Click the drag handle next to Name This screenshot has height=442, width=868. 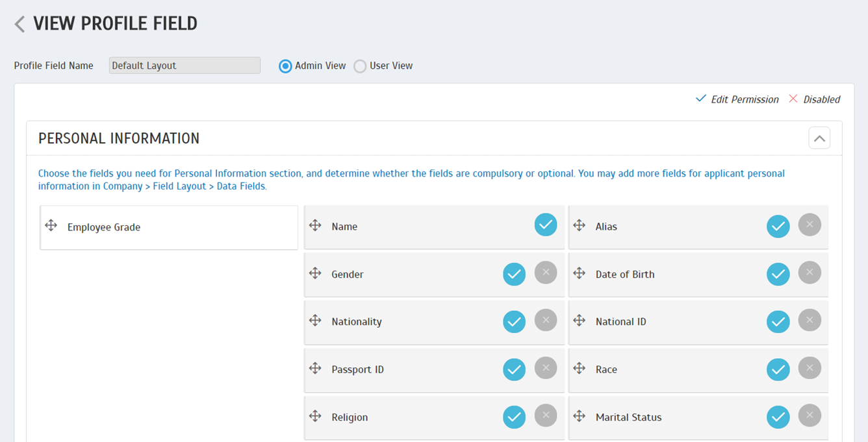[x=315, y=225]
